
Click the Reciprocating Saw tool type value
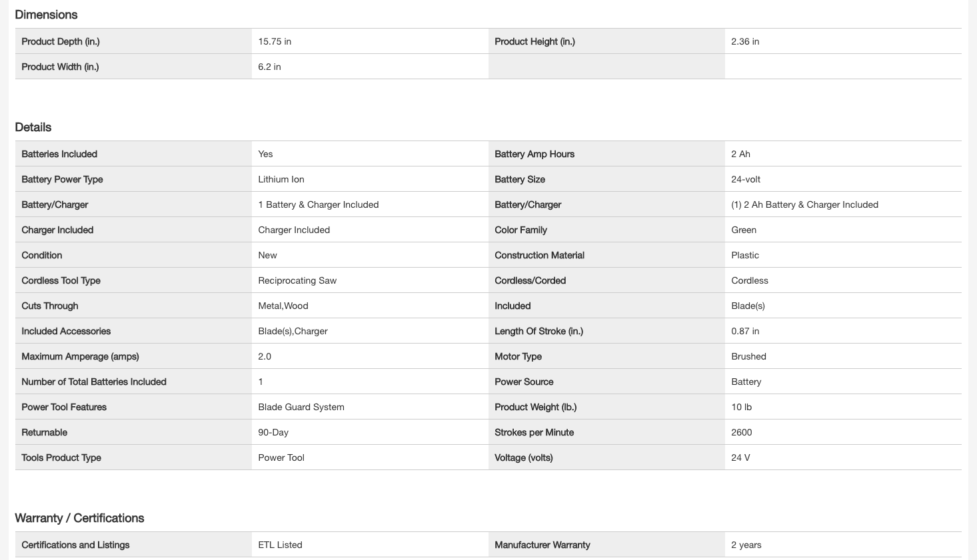point(297,280)
